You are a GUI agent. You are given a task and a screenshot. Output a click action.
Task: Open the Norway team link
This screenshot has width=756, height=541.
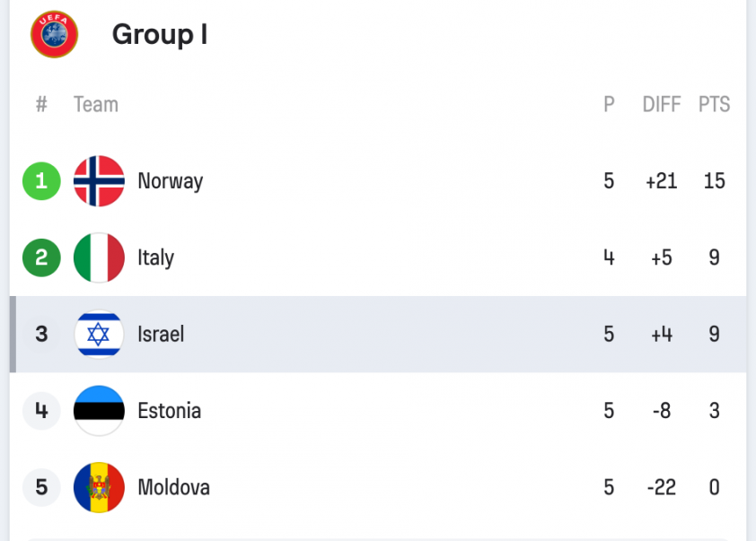tap(170, 181)
